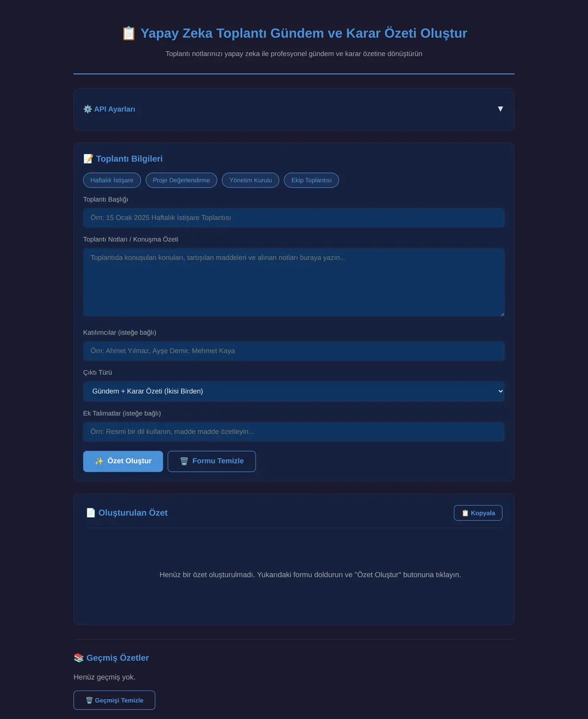This screenshot has height=719, width=588.
Task: Choose the Proje Değerlendirme template
Action: [x=181, y=180]
